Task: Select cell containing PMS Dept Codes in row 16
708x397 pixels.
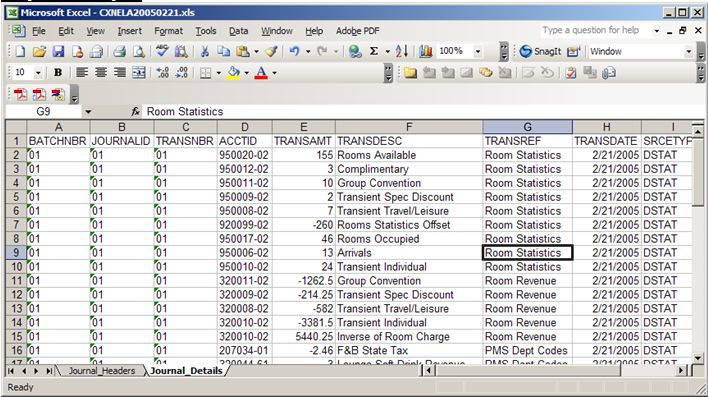Action: (527, 350)
